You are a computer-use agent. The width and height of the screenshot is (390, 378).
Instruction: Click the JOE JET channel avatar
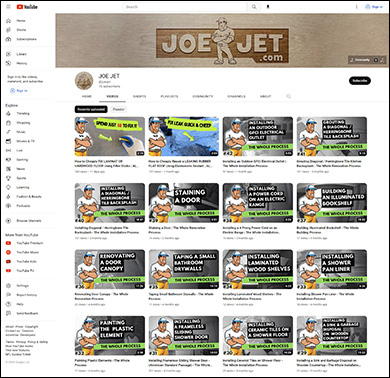click(x=84, y=81)
